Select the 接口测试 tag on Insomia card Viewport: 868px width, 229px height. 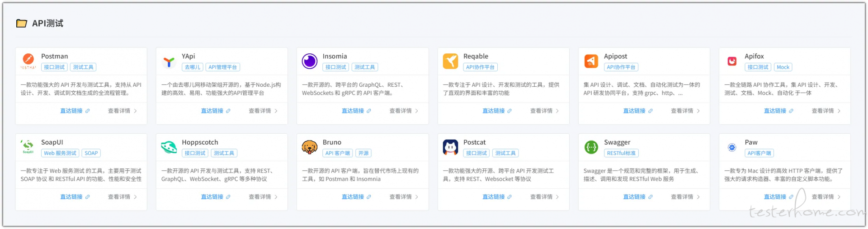336,67
